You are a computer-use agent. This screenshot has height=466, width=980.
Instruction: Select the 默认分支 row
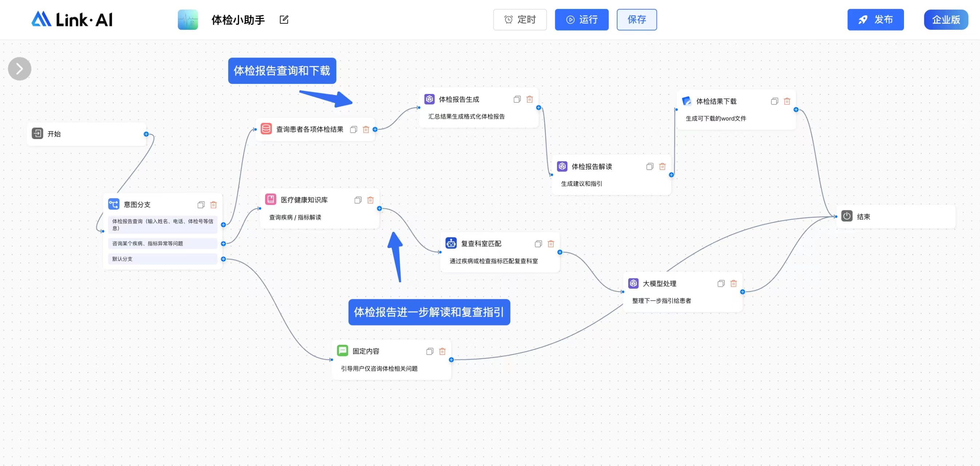(x=163, y=259)
